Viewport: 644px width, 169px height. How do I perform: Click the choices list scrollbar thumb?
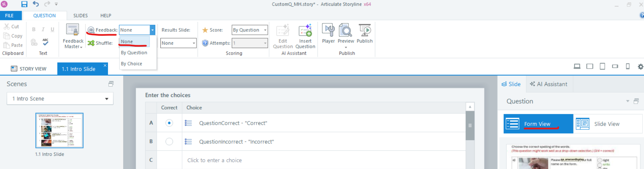470,125
